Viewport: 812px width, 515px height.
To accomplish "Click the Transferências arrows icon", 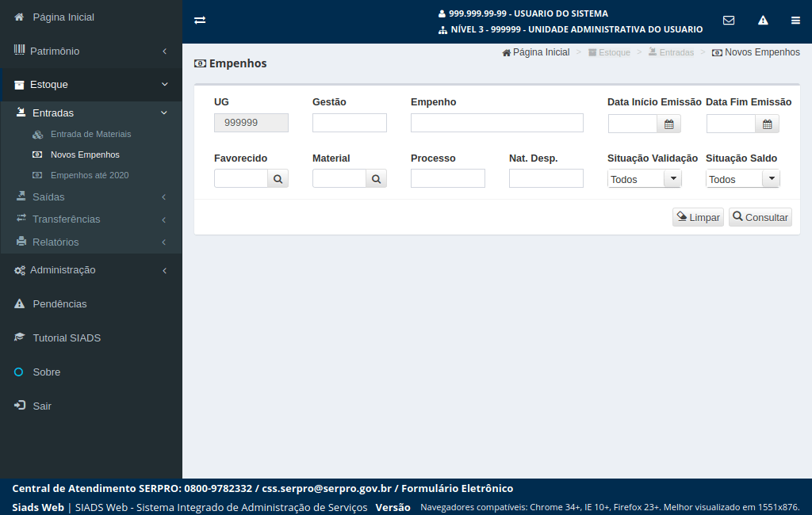I will [x=21, y=219].
